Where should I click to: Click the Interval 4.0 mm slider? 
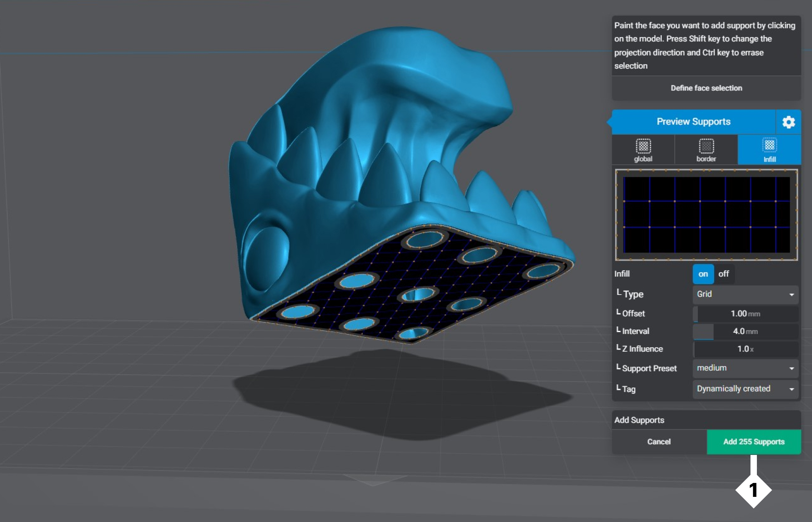[x=745, y=331]
